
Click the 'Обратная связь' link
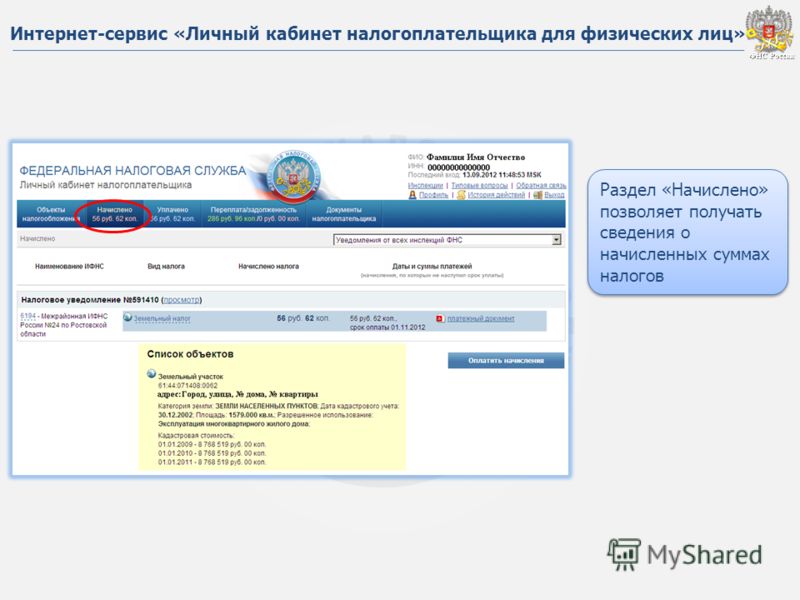(541, 185)
